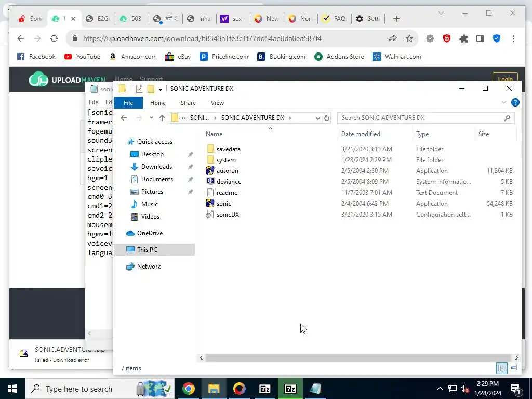Open Notepad File menu
This screenshot has height=399, width=532.
94,102
